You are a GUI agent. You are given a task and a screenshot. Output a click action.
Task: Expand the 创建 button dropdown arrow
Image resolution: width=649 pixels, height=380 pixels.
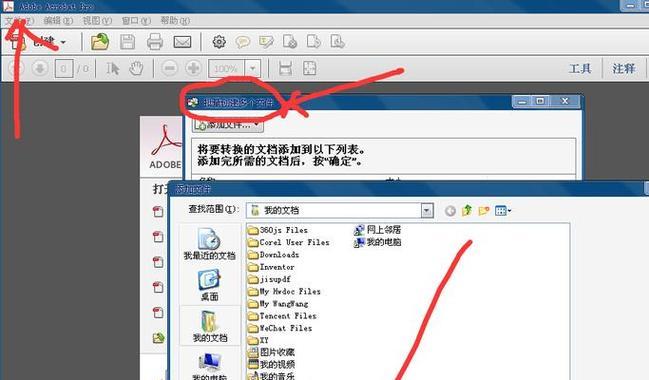coord(63,42)
